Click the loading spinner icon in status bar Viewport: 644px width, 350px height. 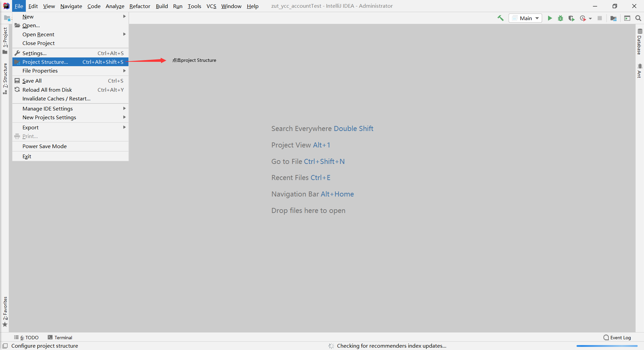pyautogui.click(x=331, y=346)
